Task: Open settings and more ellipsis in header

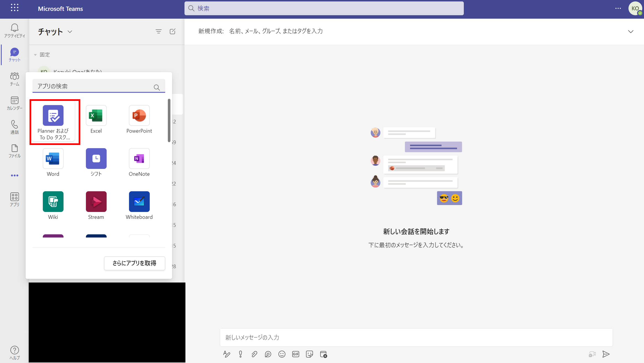Action: coord(618,8)
